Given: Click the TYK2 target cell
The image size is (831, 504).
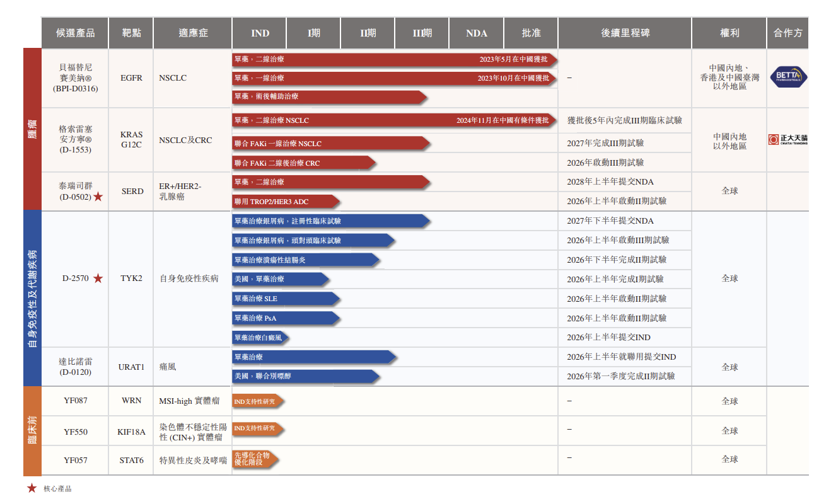Looking at the screenshot, I should 131,278.
